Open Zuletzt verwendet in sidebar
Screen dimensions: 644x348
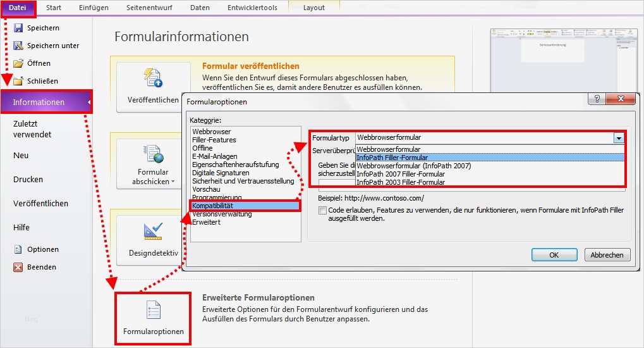(x=32, y=128)
